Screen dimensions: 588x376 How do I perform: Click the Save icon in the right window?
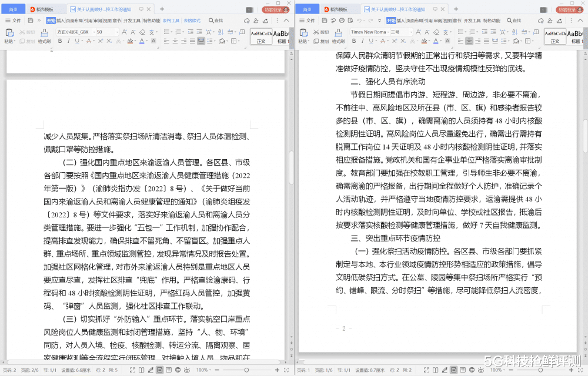(324, 21)
